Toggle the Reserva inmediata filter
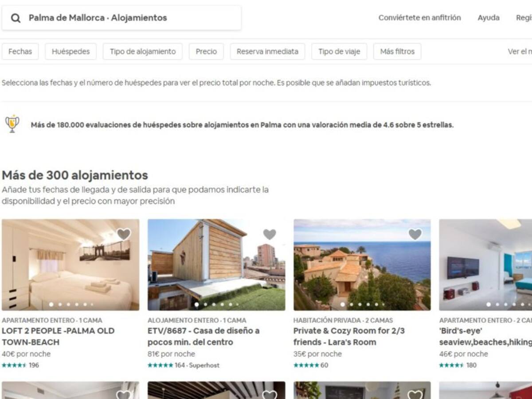532x399 pixels. (267, 51)
